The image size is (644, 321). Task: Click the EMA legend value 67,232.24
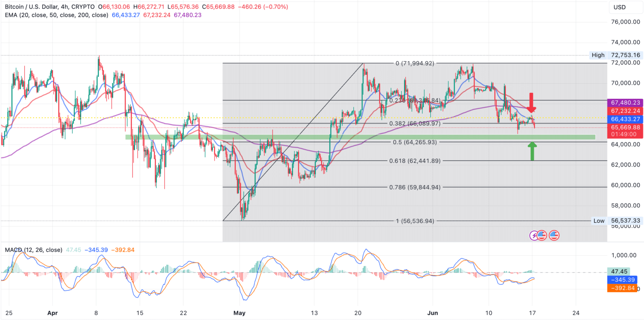[x=157, y=15]
